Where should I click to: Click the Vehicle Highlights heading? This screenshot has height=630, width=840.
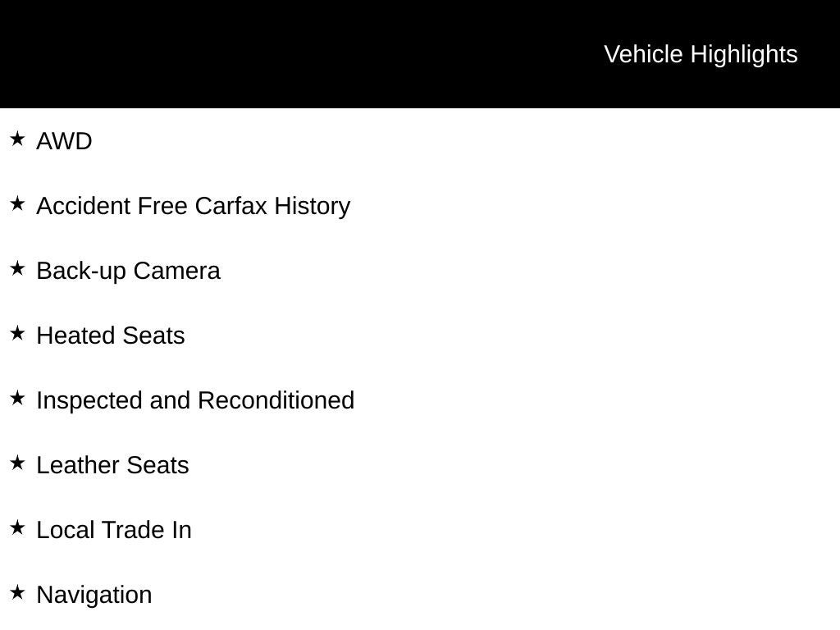701,54
